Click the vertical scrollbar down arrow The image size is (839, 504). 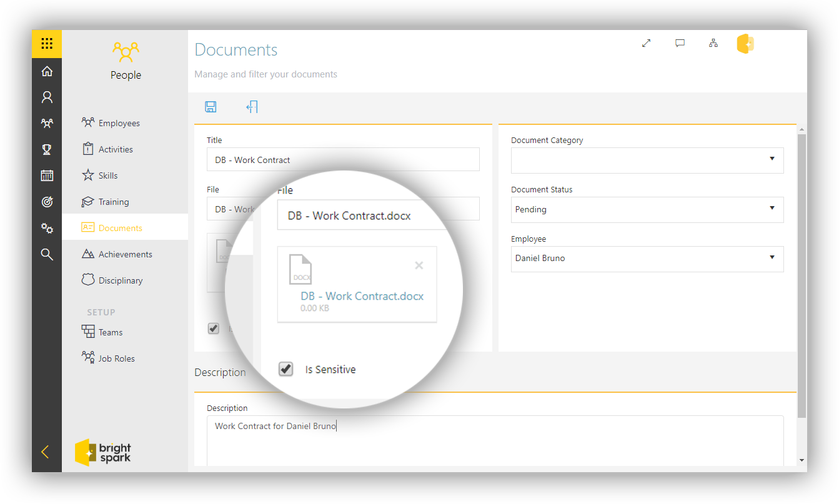pyautogui.click(x=802, y=460)
